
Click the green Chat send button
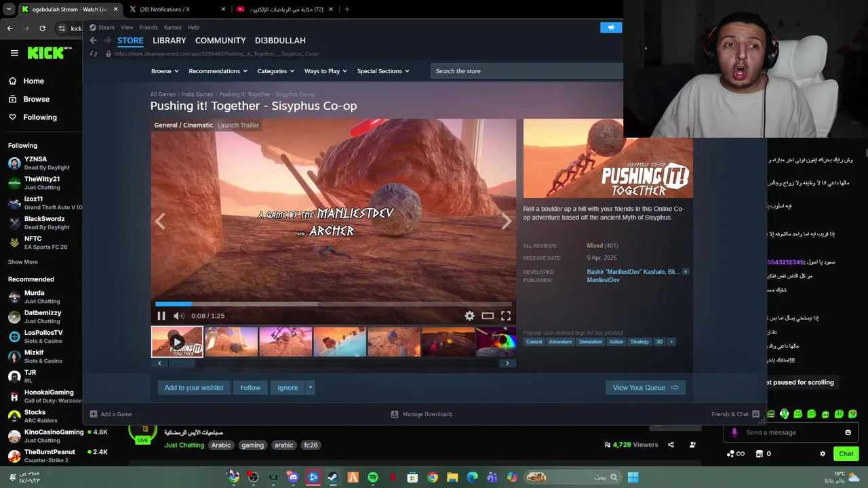pos(846,453)
